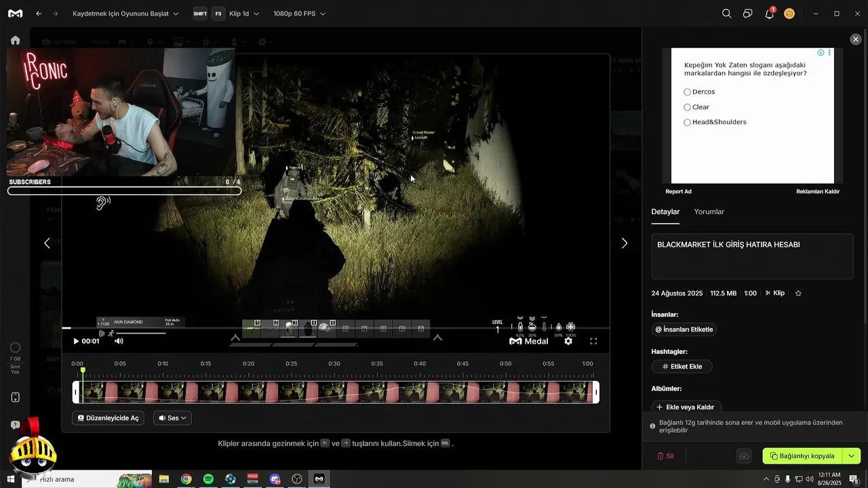The width and height of the screenshot is (868, 488).
Task: Open player settings gear
Action: tap(568, 341)
